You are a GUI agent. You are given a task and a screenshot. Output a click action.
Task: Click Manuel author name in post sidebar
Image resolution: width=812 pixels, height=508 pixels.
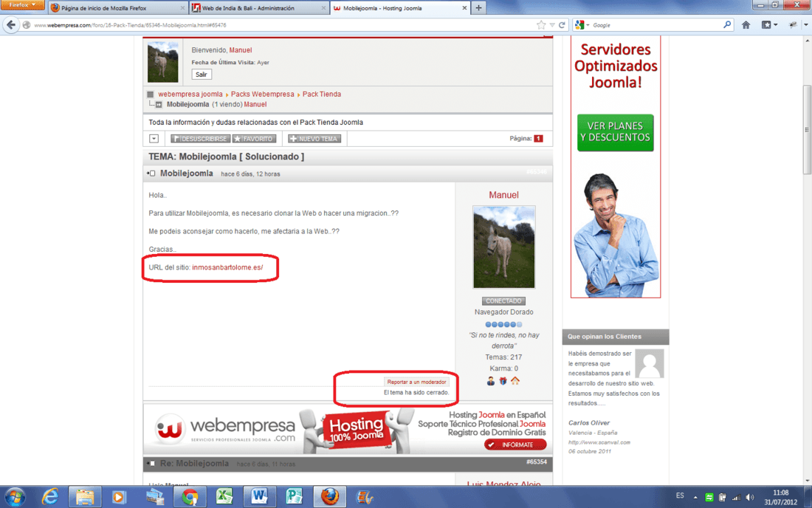click(503, 195)
